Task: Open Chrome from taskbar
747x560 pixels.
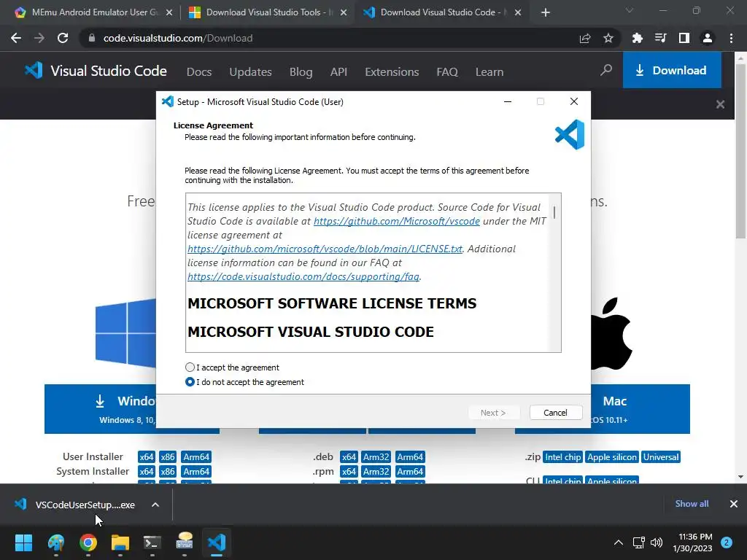Action: tap(88, 542)
